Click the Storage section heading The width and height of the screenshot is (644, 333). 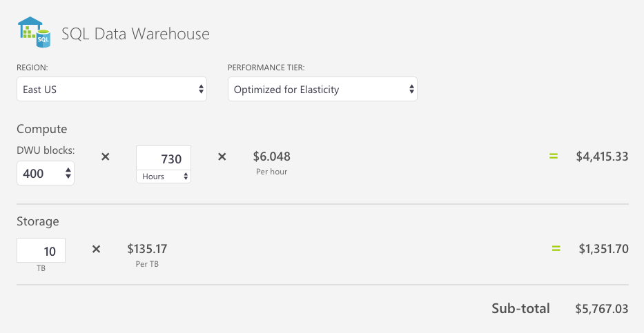coord(38,221)
